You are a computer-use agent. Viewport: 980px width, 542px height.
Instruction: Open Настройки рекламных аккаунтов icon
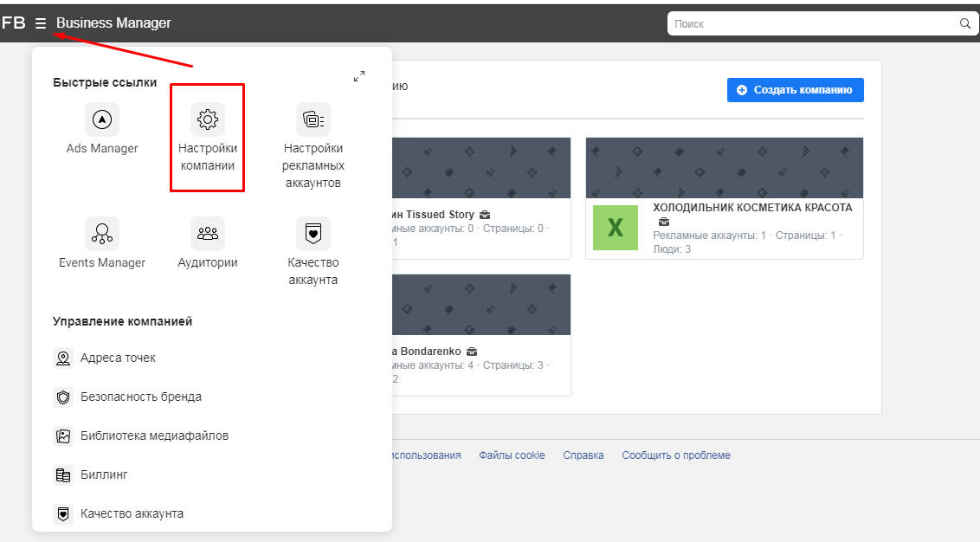[313, 119]
